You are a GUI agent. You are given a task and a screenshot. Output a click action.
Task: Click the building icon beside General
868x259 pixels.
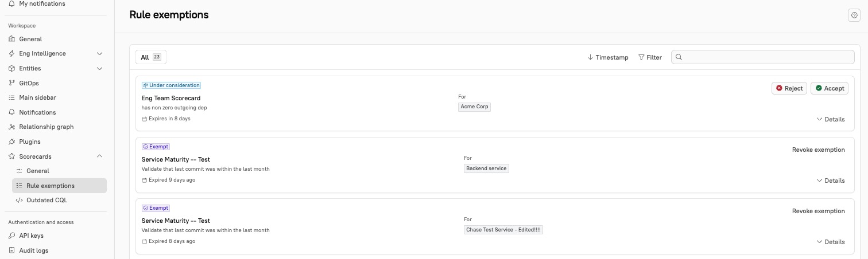(11, 39)
